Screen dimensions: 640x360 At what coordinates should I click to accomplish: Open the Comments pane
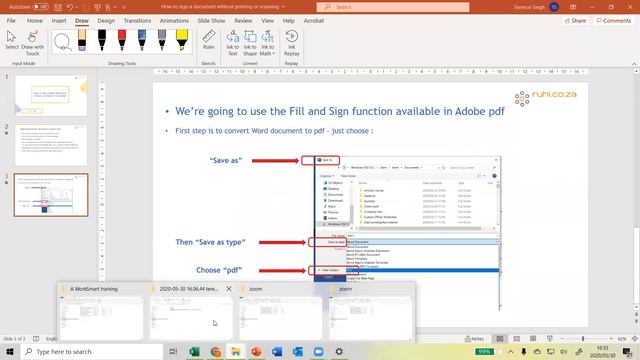click(613, 20)
